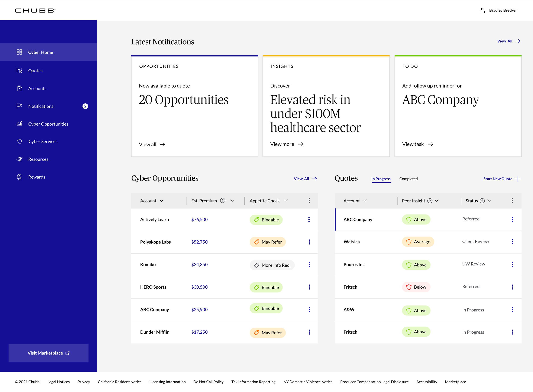Click Peer Insight help icon
This screenshot has width=533, height=392.
(430, 201)
